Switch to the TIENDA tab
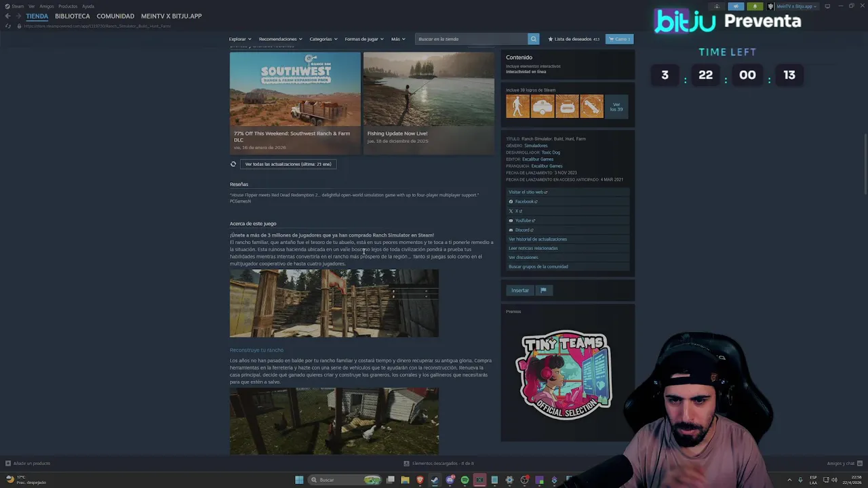868x488 pixels. click(x=37, y=16)
